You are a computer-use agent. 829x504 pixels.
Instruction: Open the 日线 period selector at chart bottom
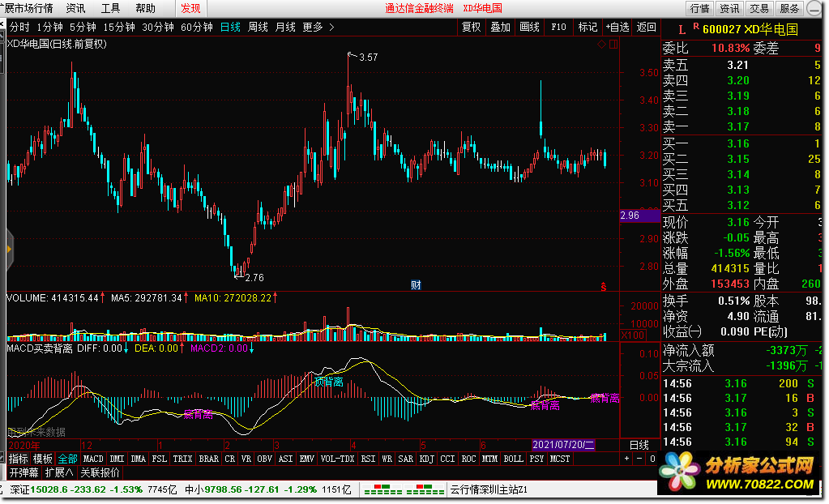[639, 445]
